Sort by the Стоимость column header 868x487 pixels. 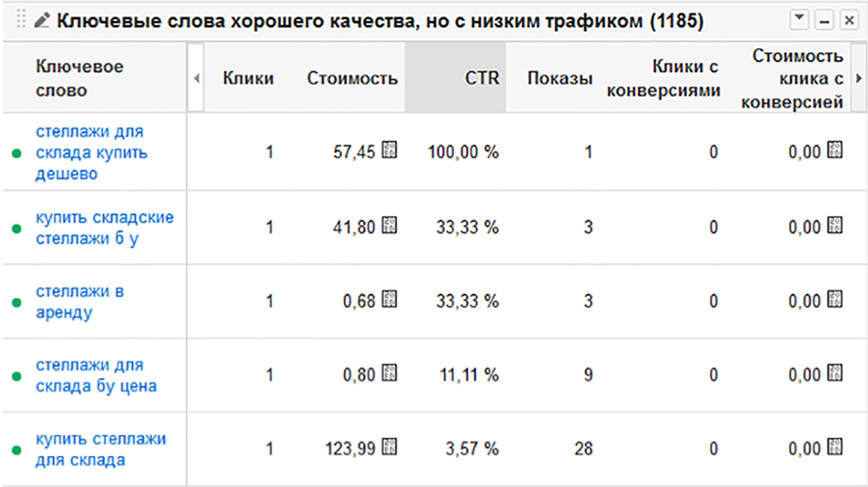(352, 78)
